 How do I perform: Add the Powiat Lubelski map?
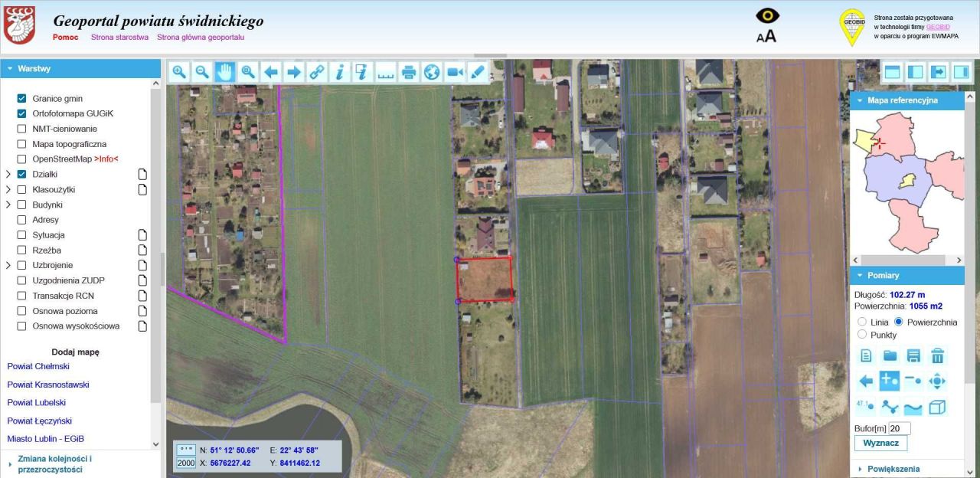point(37,402)
